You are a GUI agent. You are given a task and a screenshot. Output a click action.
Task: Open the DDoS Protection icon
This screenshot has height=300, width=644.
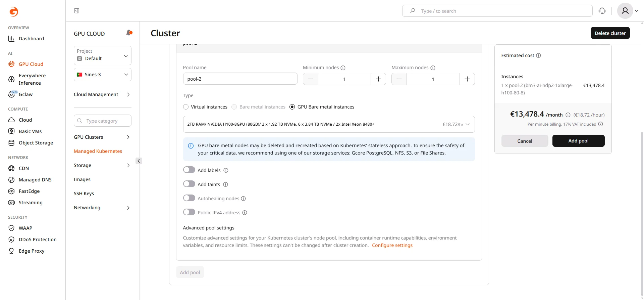click(x=11, y=240)
